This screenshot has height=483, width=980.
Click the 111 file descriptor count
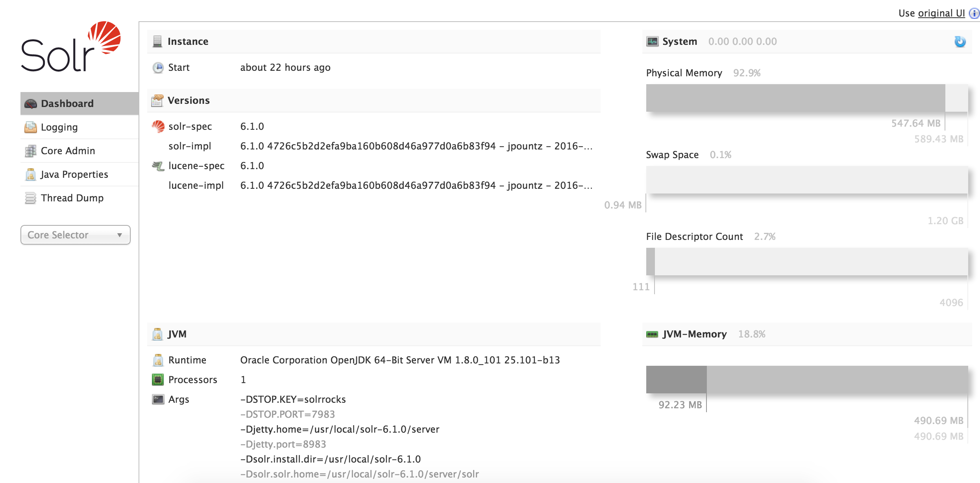[x=641, y=287]
